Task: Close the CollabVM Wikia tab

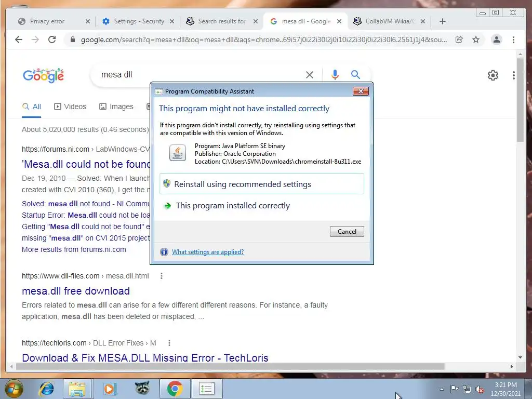Action: coord(423,21)
